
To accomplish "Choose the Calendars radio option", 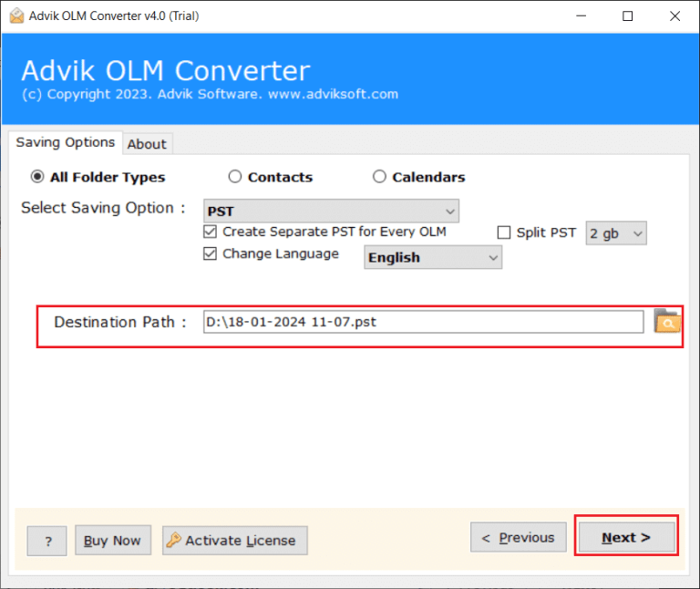I will (x=379, y=177).
